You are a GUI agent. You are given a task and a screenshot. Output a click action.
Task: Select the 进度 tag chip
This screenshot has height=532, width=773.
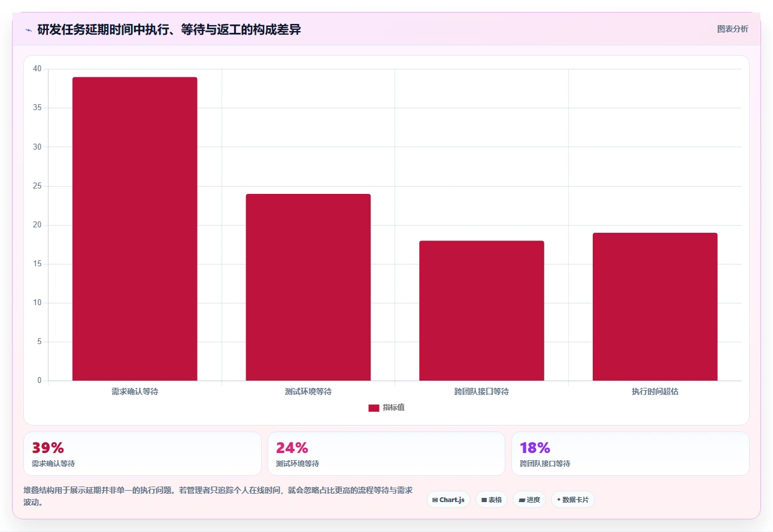529,500
